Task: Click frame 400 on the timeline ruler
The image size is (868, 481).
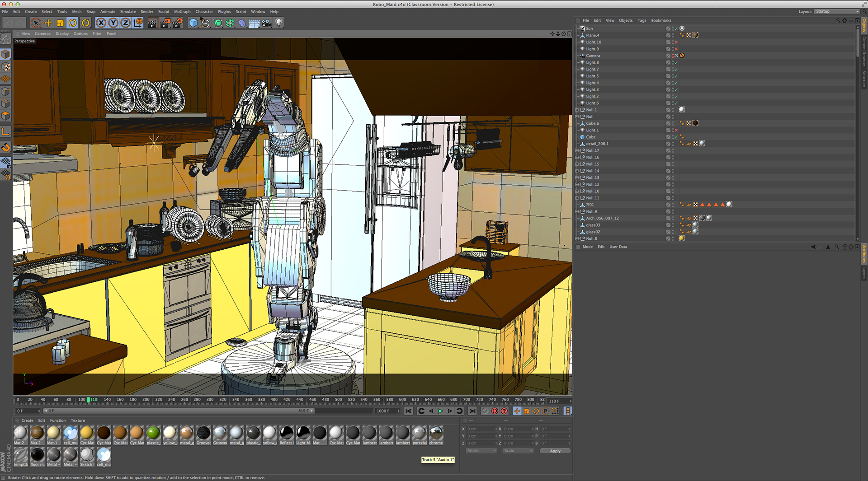Action: pos(274,400)
